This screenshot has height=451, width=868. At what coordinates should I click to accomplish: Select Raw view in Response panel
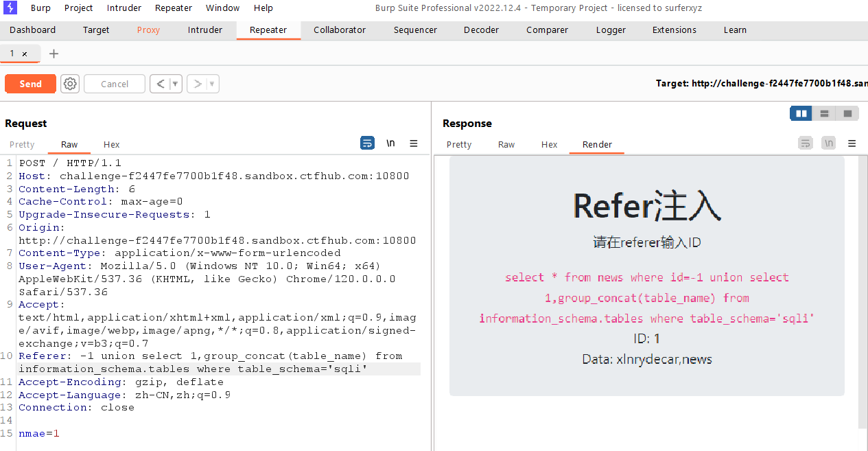(x=506, y=144)
